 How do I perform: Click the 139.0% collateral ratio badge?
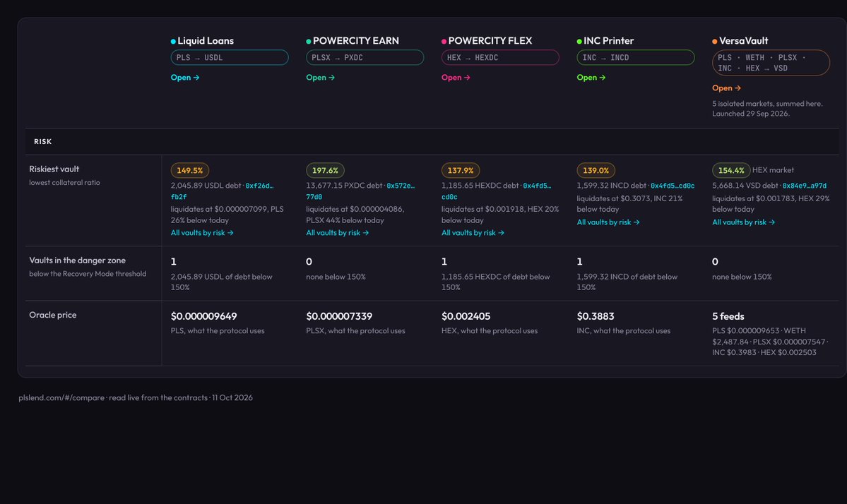(596, 171)
